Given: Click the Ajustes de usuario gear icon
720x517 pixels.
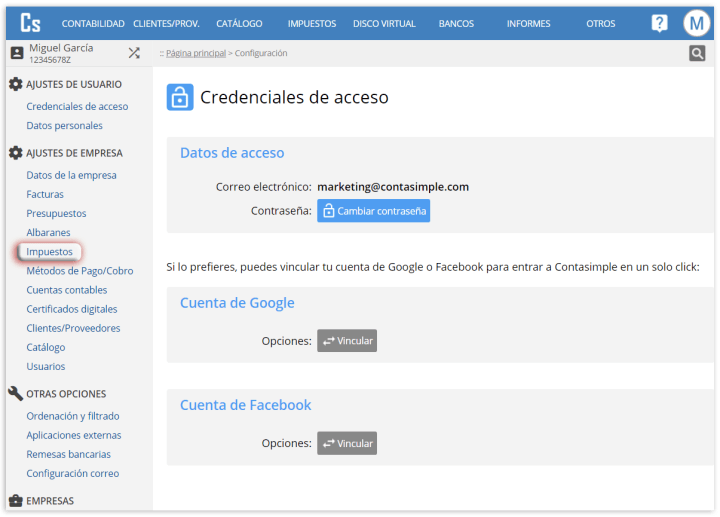Looking at the screenshot, I should [16, 84].
